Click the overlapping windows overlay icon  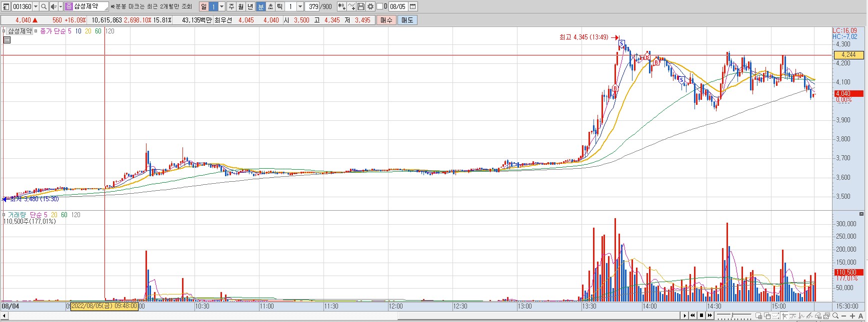(x=767, y=316)
